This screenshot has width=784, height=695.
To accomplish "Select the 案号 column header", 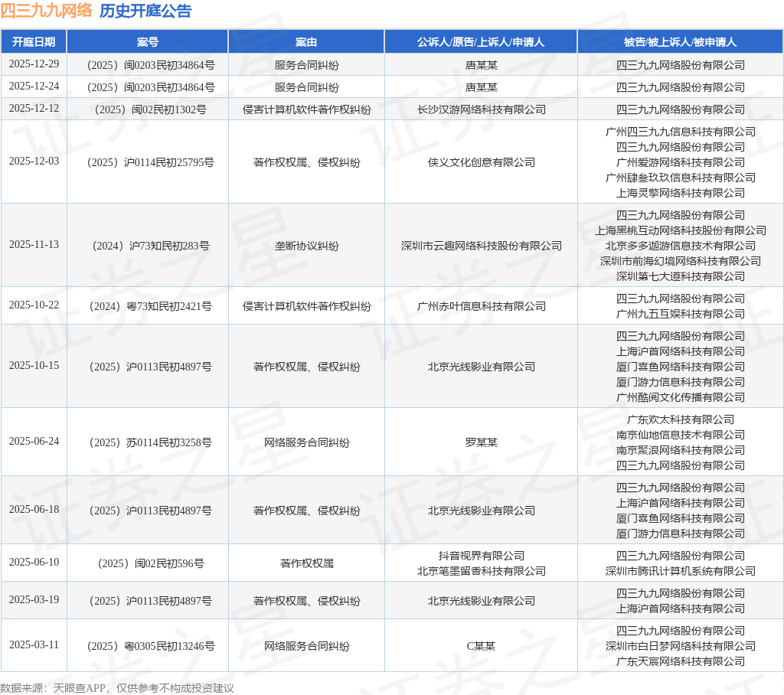I will [x=148, y=42].
